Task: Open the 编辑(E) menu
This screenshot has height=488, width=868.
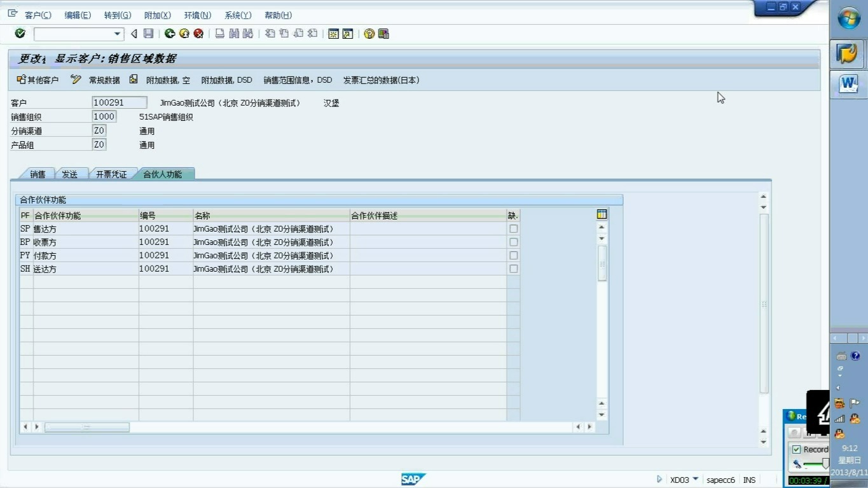Action: [78, 15]
